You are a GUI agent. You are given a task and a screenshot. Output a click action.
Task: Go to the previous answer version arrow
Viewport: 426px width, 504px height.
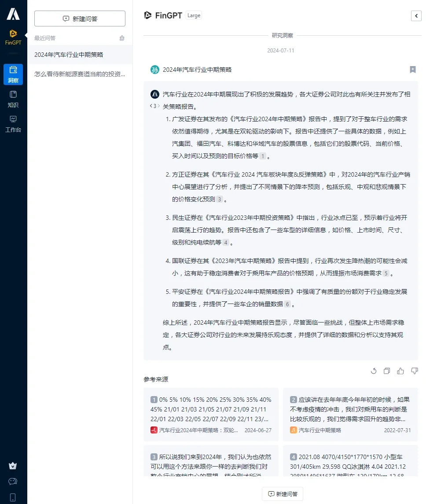tap(151, 106)
